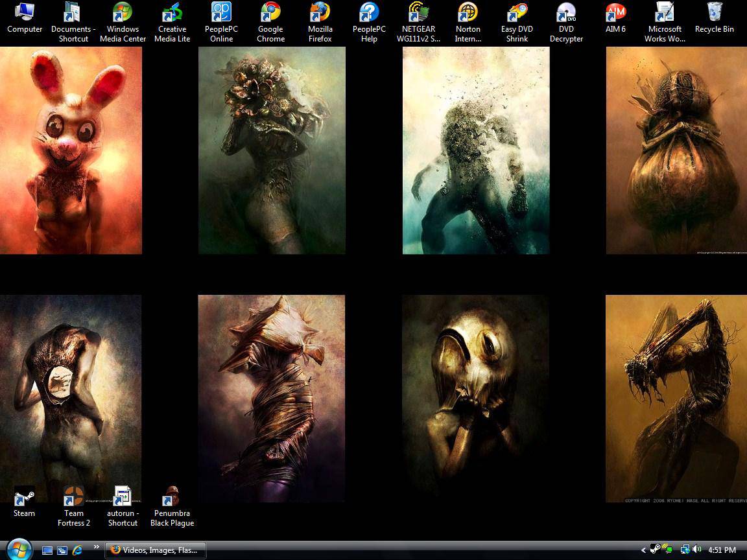The width and height of the screenshot is (747, 560).
Task: Show hidden system tray icons arrow
Action: [x=643, y=550]
